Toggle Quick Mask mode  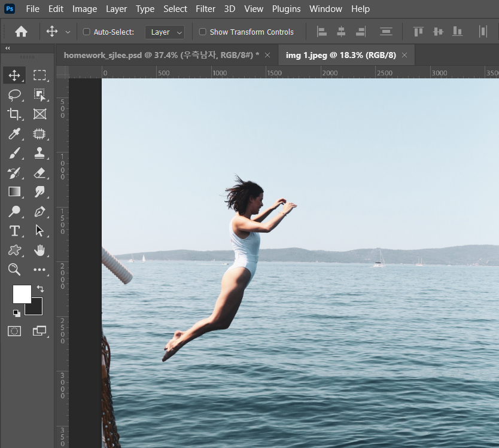tap(14, 331)
